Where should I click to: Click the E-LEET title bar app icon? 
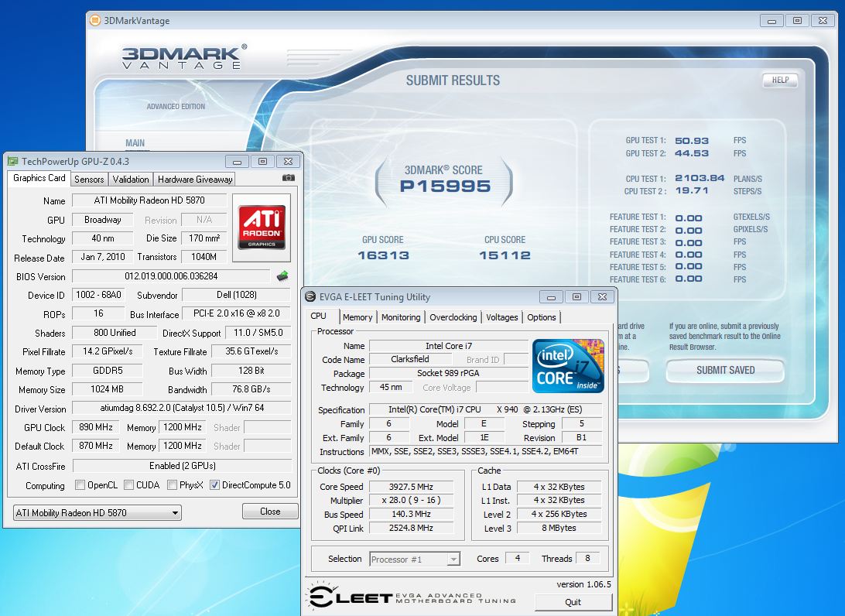coord(310,296)
